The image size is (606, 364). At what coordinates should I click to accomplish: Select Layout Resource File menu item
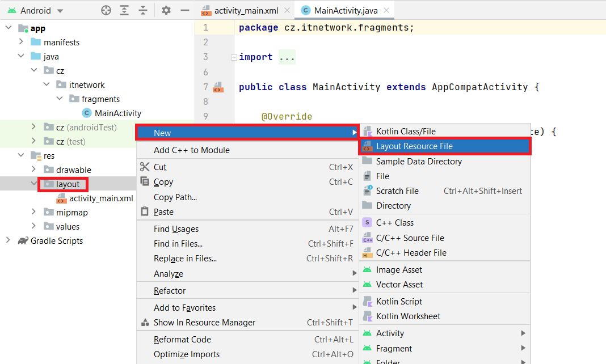(414, 146)
